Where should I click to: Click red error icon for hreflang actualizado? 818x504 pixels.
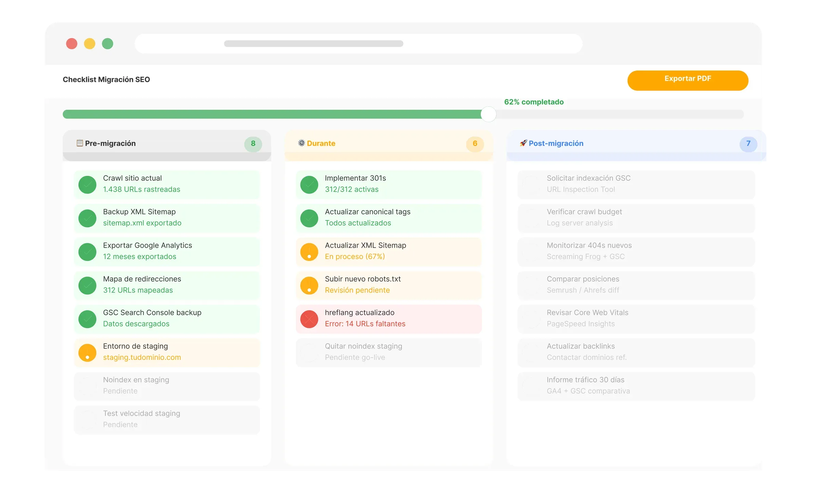(309, 319)
